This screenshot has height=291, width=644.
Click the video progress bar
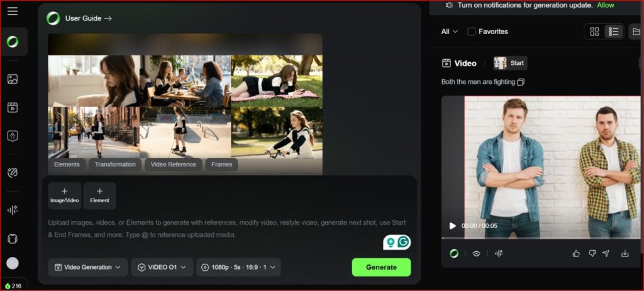pyautogui.click(x=541, y=238)
